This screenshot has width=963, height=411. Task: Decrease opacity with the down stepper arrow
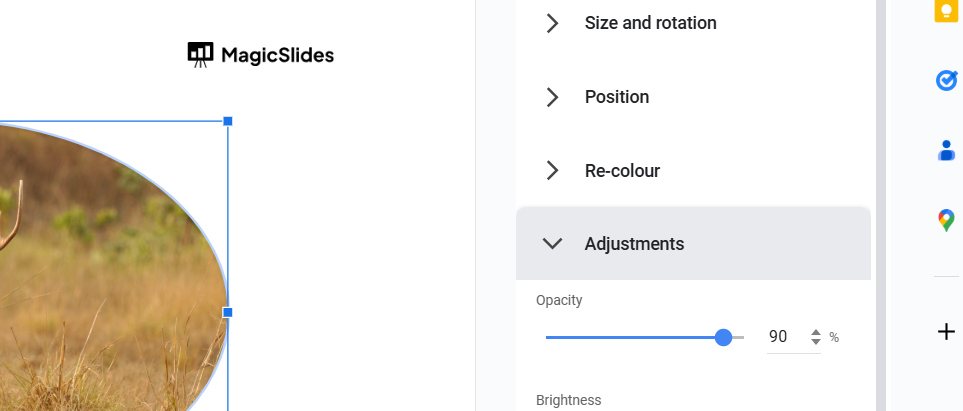816,342
